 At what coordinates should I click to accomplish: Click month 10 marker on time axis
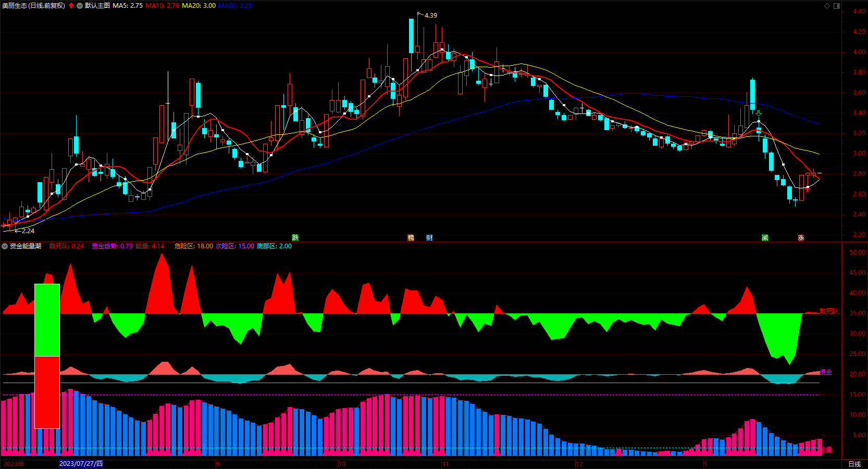[x=342, y=464]
